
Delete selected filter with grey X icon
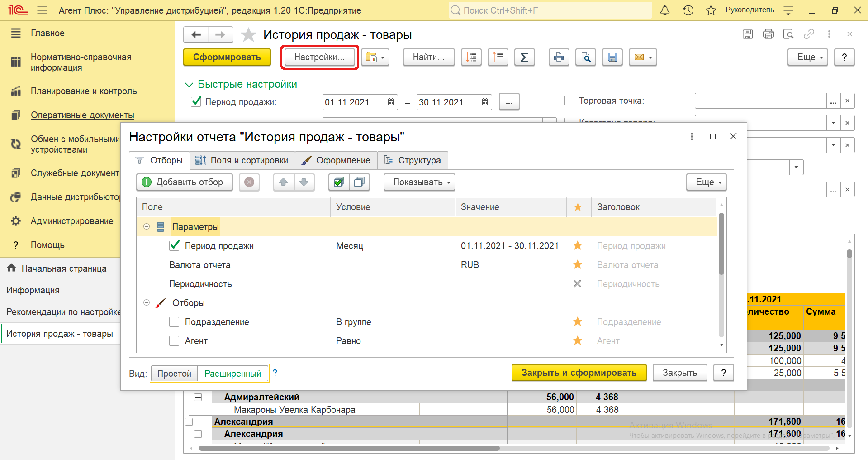pos(249,182)
